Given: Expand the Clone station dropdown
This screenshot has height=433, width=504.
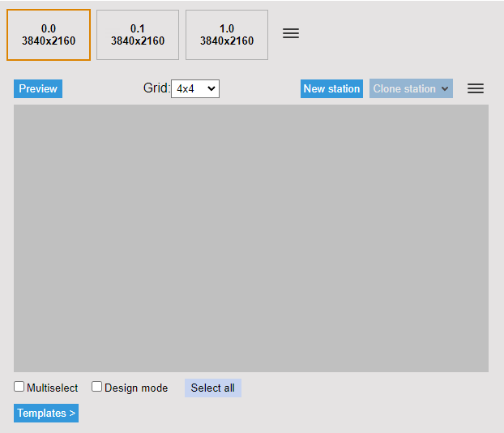Looking at the screenshot, I should tap(411, 88).
